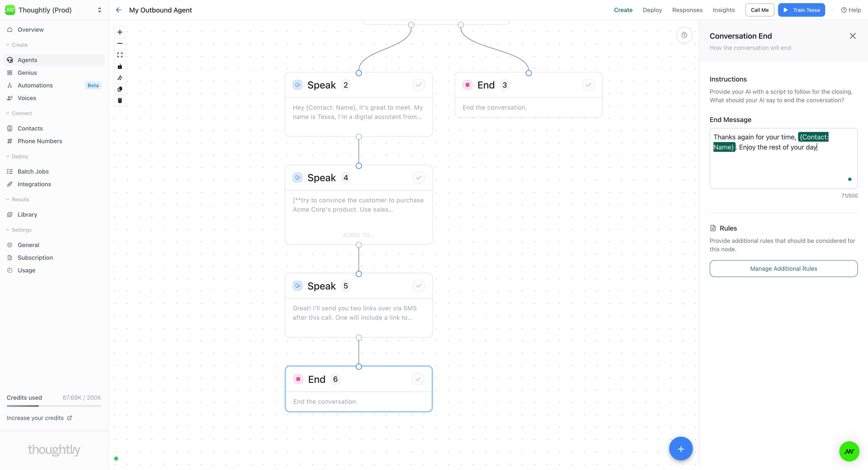Screen dimensions: 868x470
Task: Toggle the checkmark on Speak 2 node
Action: coord(419,85)
